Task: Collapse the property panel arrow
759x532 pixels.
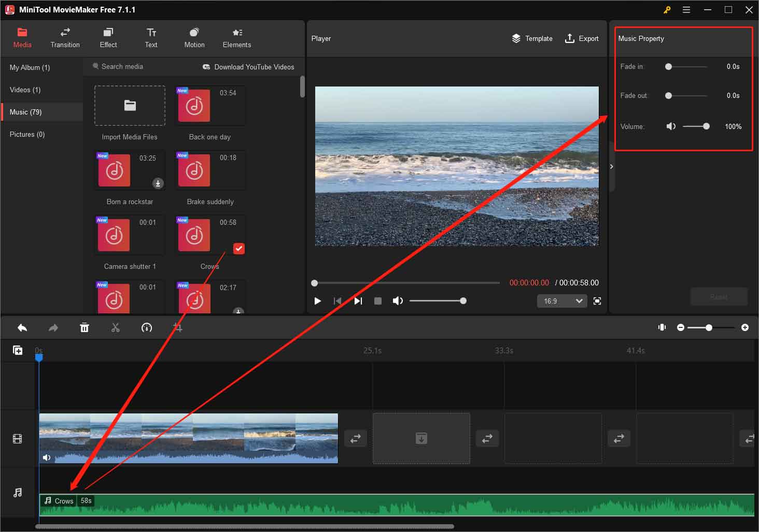Action: 612,166
